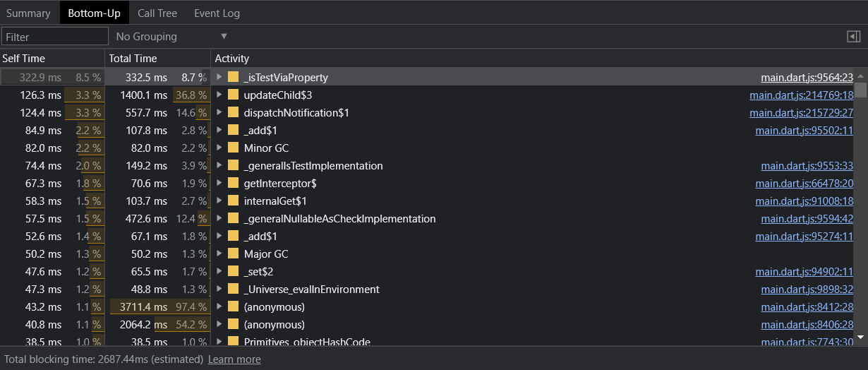The height and width of the screenshot is (370, 868).
Task: Open source link main.dart.js:215729:27
Action: [801, 112]
